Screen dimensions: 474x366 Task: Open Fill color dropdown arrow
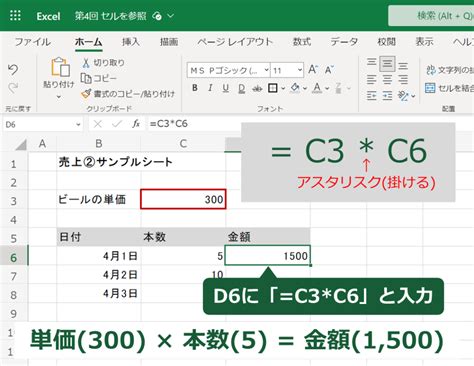pos(305,88)
